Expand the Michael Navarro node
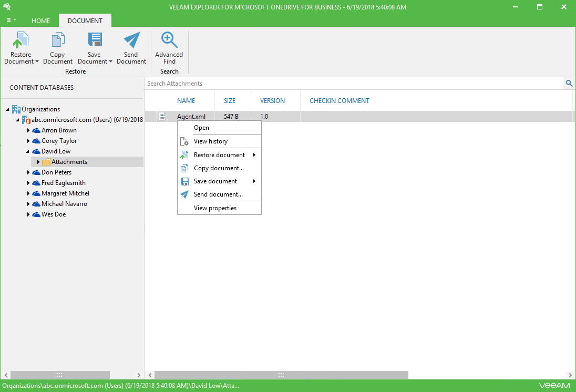The width and height of the screenshot is (576, 392). click(28, 204)
